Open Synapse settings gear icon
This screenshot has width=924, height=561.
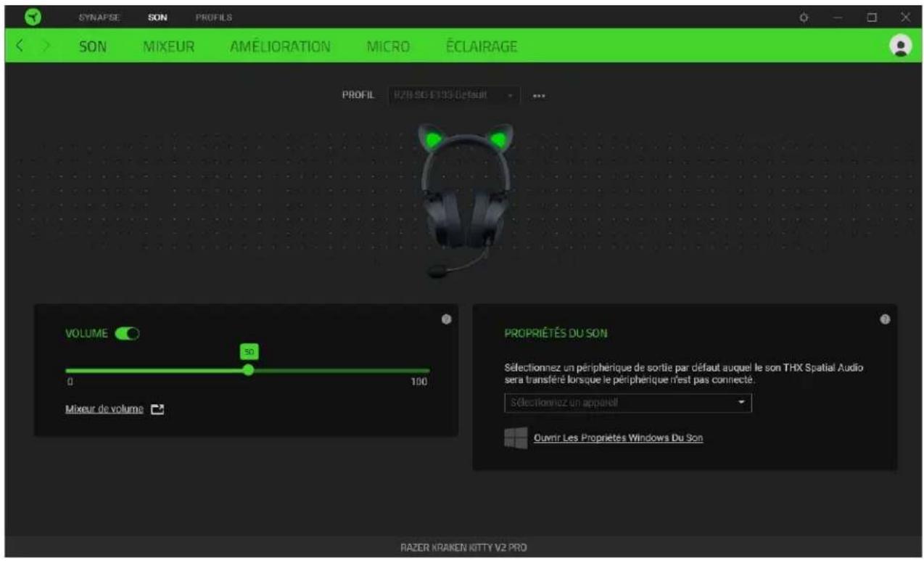804,17
